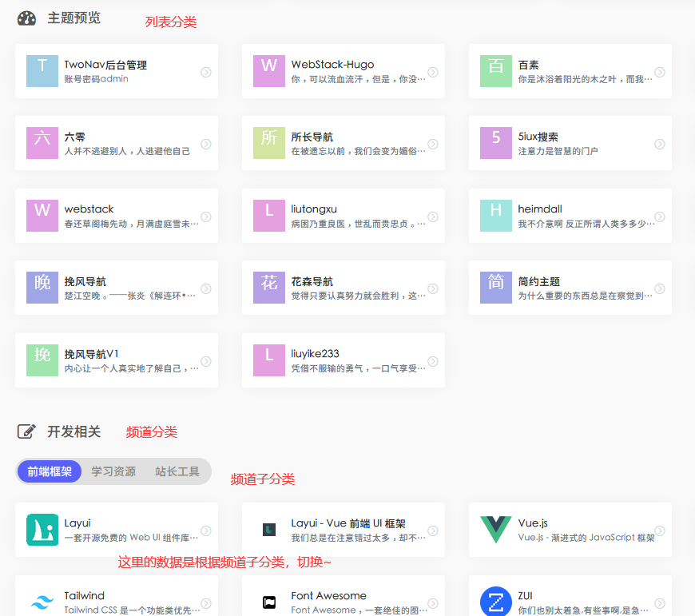Click the arrow icon on heimdall card
695x616 pixels.
(660, 217)
